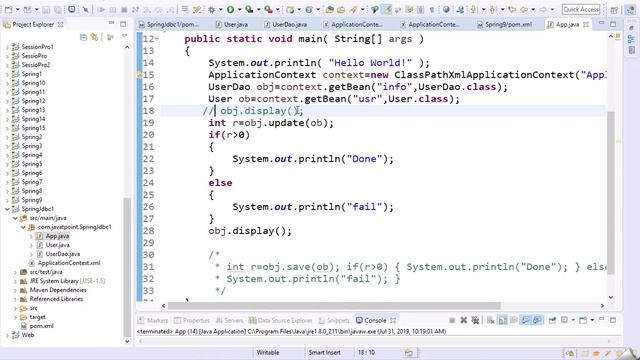640x360 pixels.
Task: Click the Pin Console icon
Action: tap(552, 320)
